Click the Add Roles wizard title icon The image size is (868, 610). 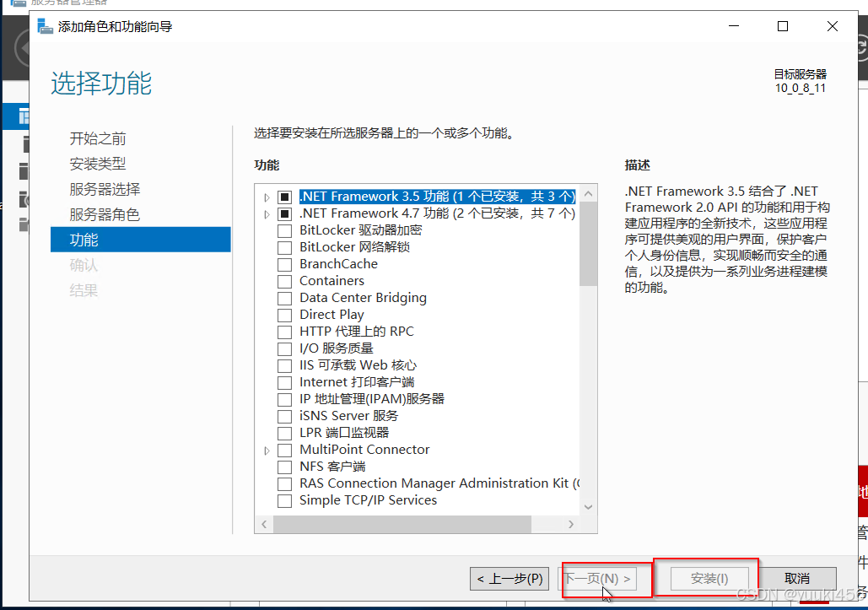pos(45,26)
